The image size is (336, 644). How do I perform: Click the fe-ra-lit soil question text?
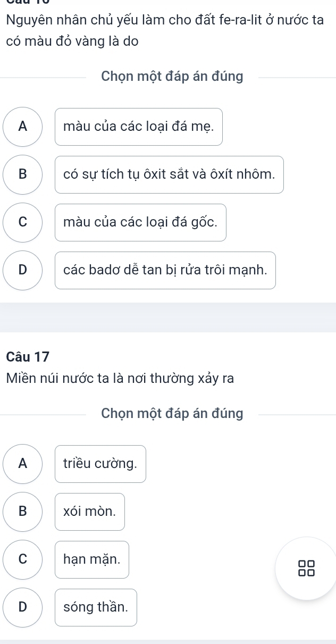tap(165, 31)
